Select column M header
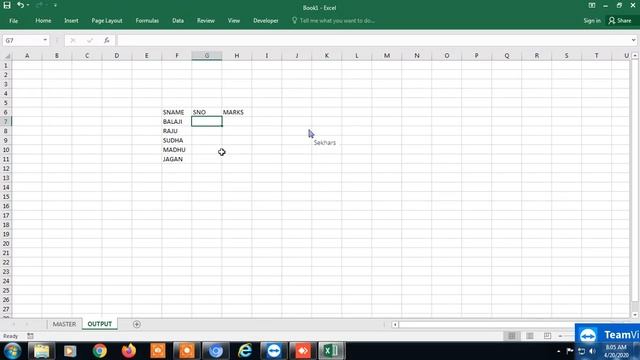The image size is (640, 360). [x=387, y=56]
